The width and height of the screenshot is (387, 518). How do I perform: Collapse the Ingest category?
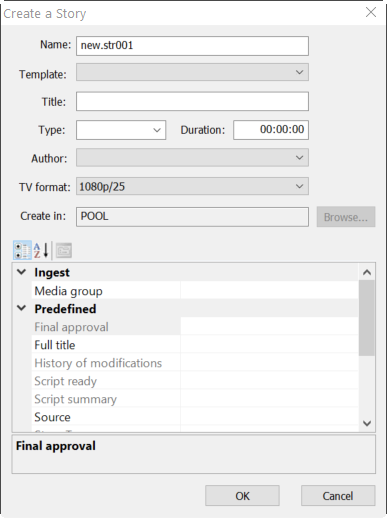[x=22, y=272]
